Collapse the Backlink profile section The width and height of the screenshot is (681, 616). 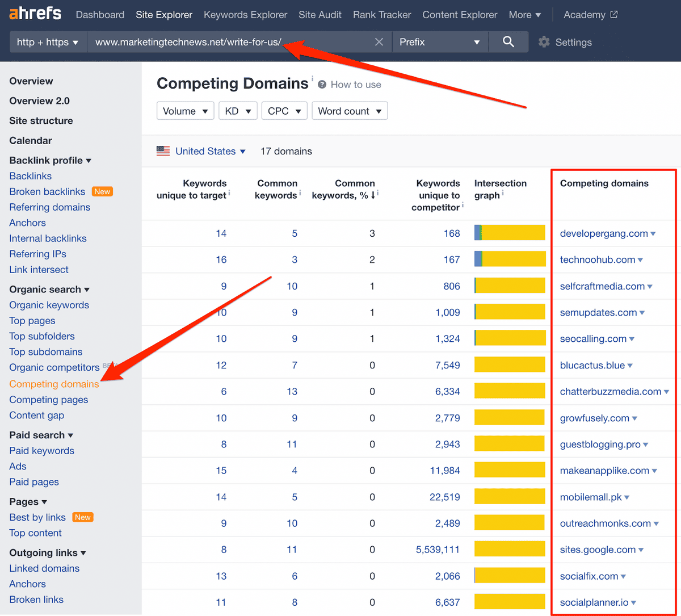tap(51, 161)
